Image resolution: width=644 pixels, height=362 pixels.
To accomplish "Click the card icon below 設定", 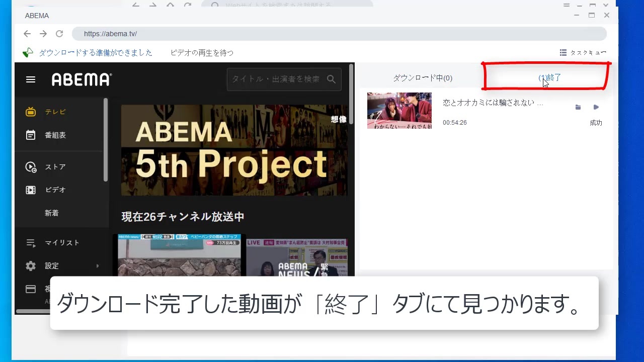I will [31, 289].
